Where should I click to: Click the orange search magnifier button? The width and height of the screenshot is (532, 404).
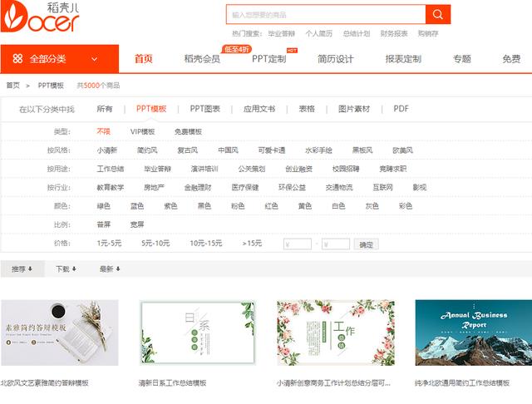click(437, 14)
